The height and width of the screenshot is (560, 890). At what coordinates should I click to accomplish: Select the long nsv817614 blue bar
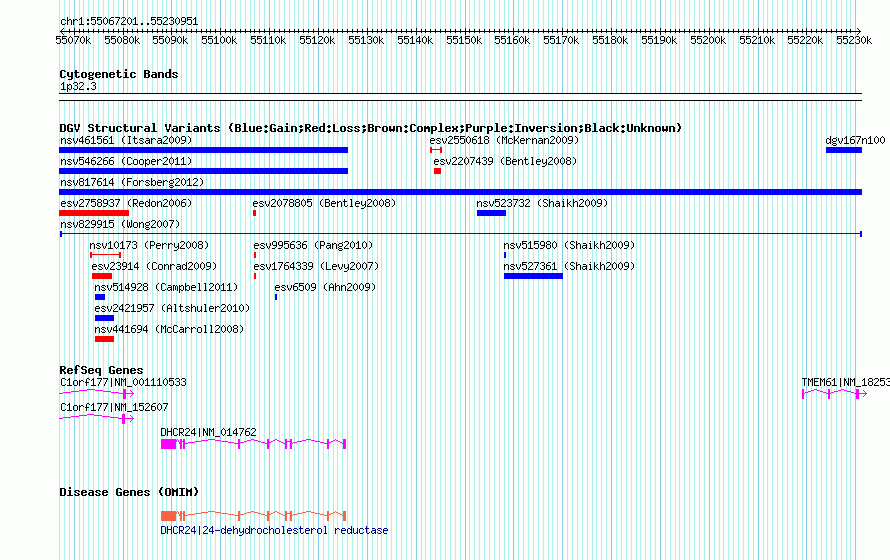(460, 192)
